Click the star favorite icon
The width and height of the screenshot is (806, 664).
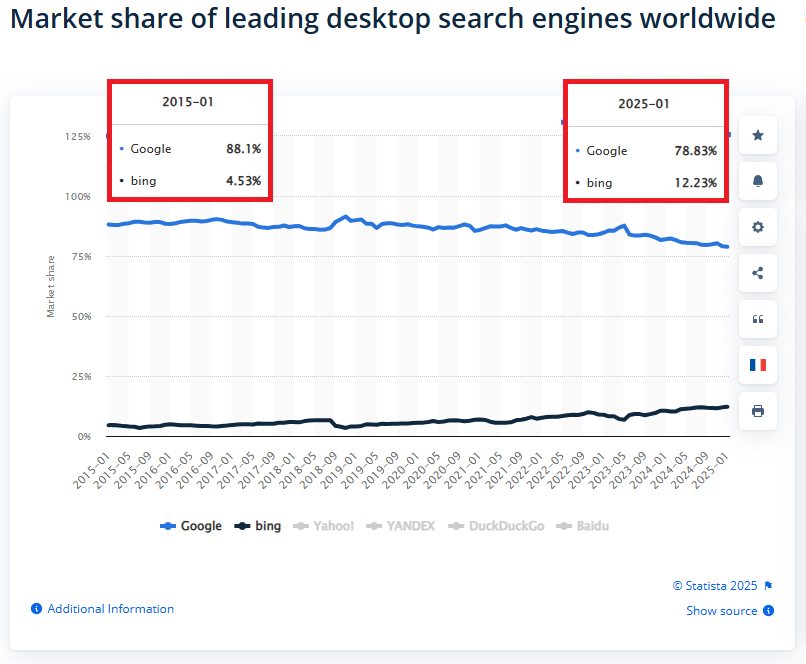point(758,135)
